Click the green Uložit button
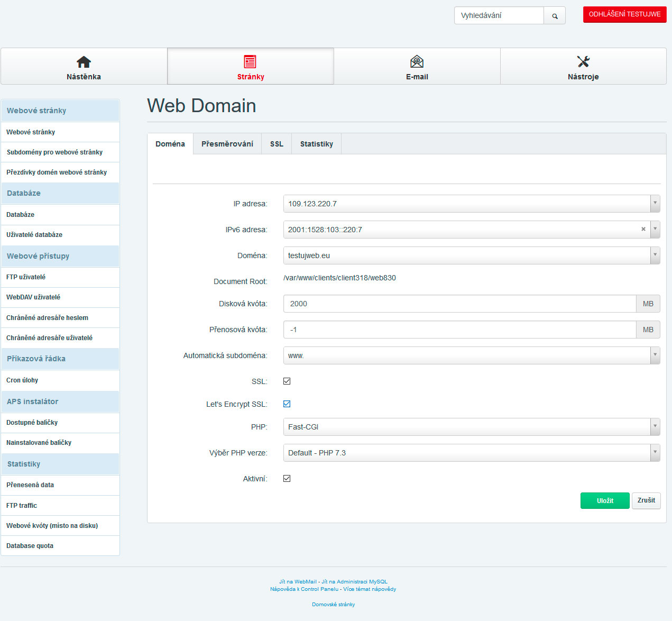This screenshot has width=672, height=621. coord(605,500)
